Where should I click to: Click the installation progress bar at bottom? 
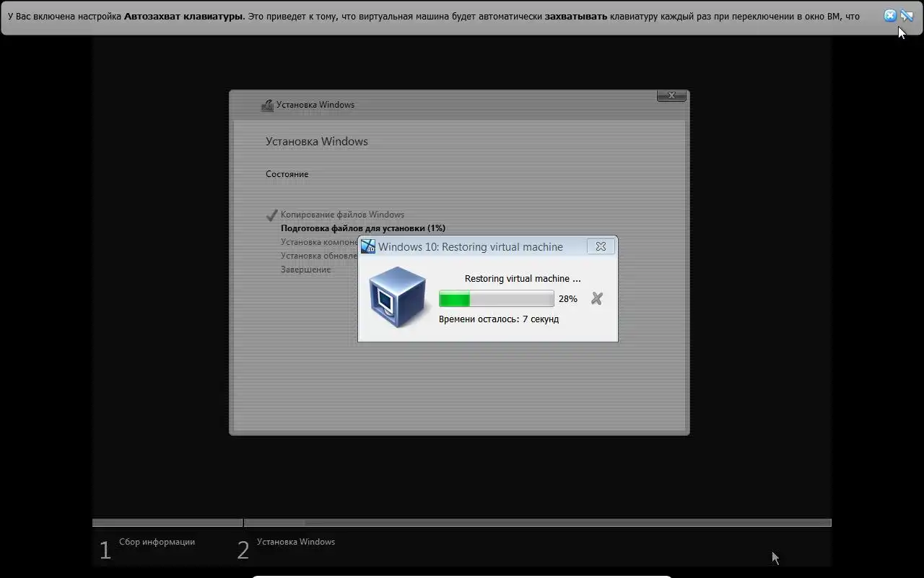pos(462,522)
